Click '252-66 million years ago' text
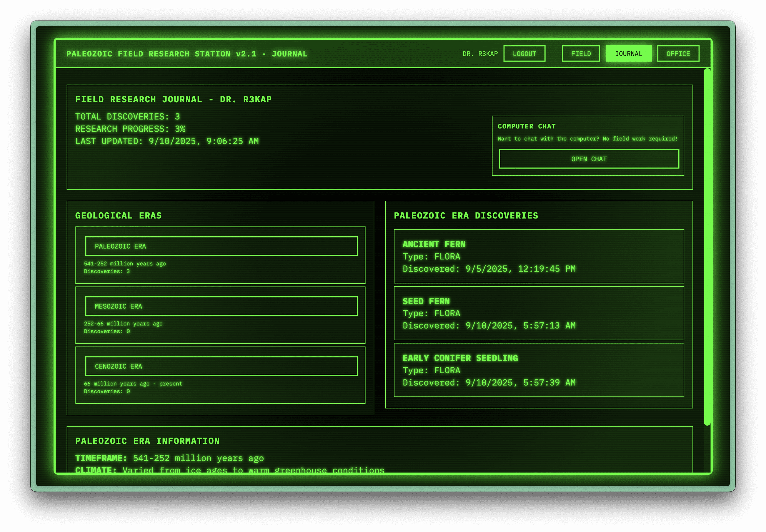Screen dimensions: 766x532 click(123, 324)
